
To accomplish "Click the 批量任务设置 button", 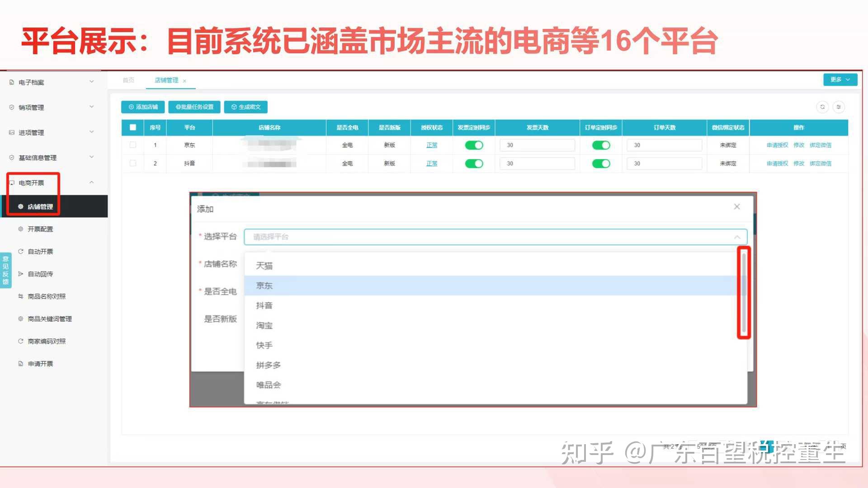I will (x=194, y=107).
